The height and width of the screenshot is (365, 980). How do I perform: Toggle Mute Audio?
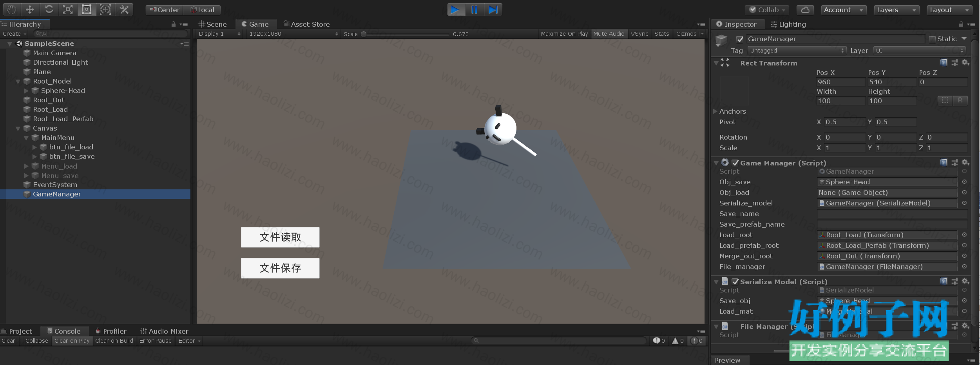(609, 34)
